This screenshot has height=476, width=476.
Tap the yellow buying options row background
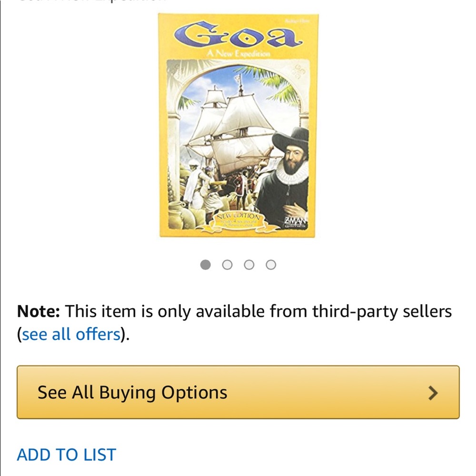point(238,392)
